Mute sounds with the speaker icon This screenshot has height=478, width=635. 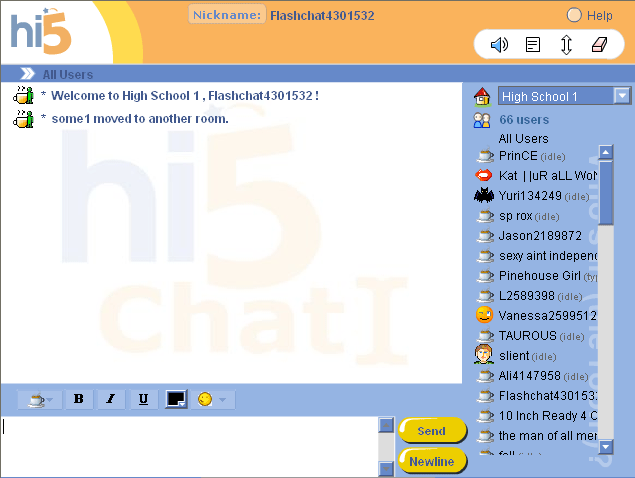[x=499, y=44]
